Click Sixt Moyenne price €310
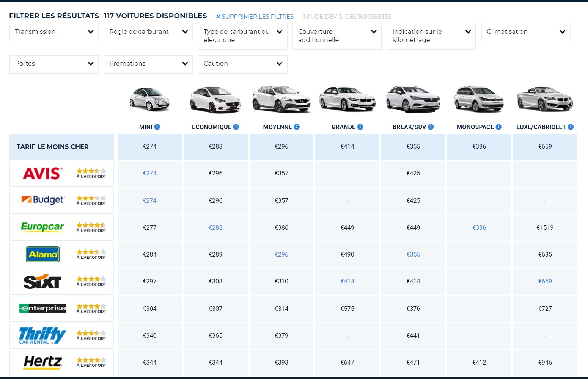588x379 pixels. (281, 281)
